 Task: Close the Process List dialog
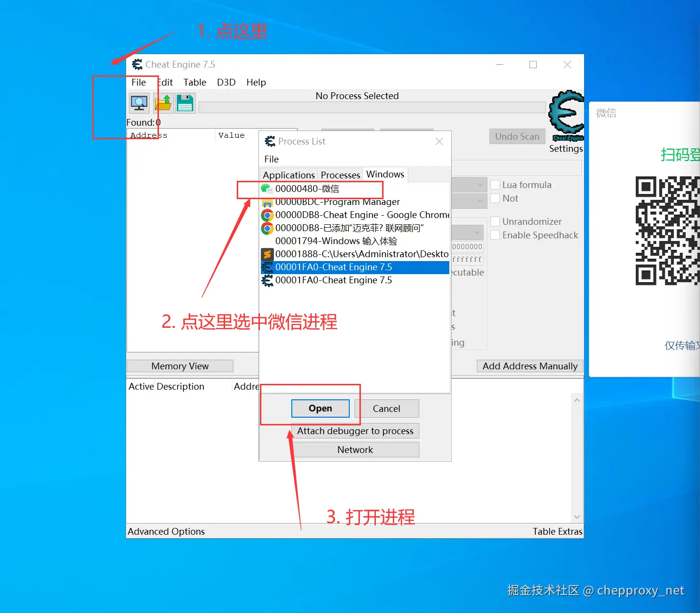coord(439,142)
